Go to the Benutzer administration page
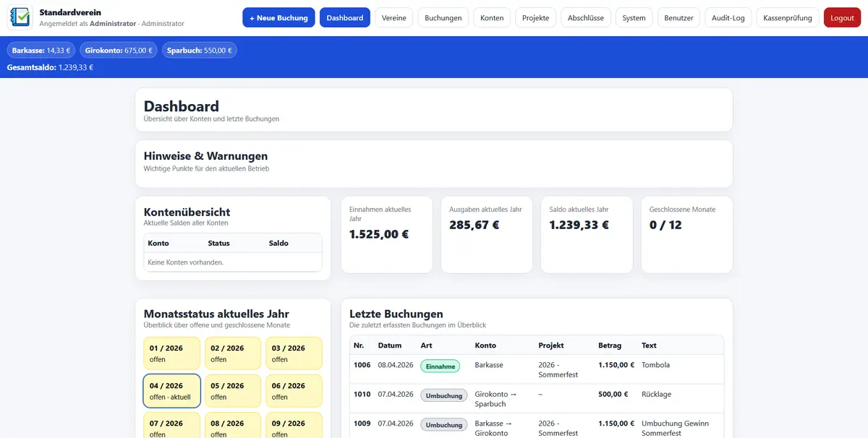Screen dimensions: 868x438 pyautogui.click(x=678, y=17)
